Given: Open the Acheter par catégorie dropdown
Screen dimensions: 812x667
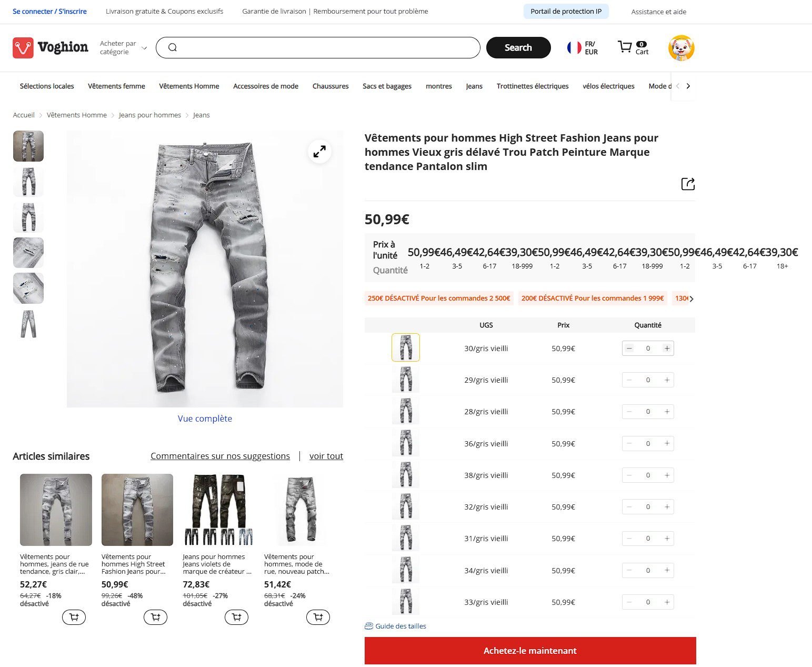Looking at the screenshot, I should [123, 48].
